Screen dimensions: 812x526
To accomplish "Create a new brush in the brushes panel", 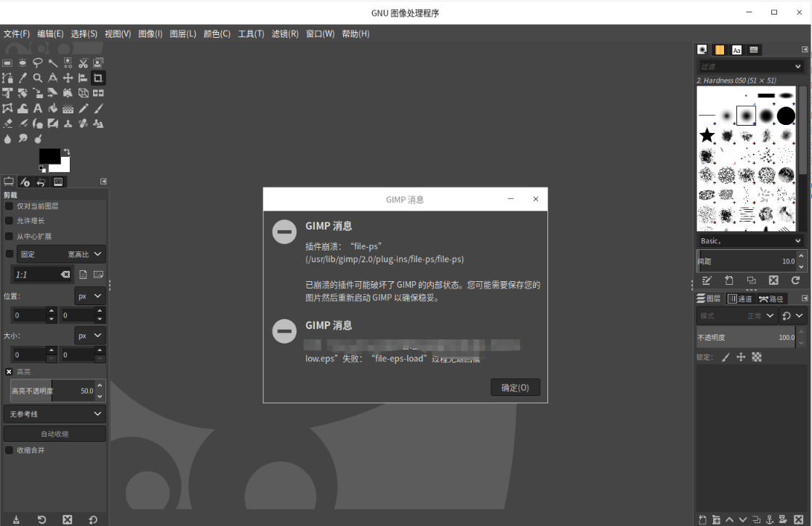I will [728, 280].
